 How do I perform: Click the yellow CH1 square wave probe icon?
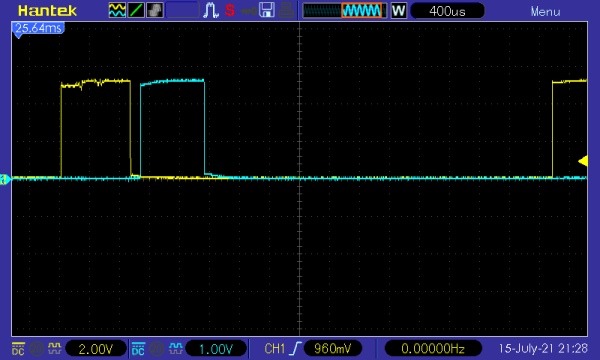pos(54,348)
